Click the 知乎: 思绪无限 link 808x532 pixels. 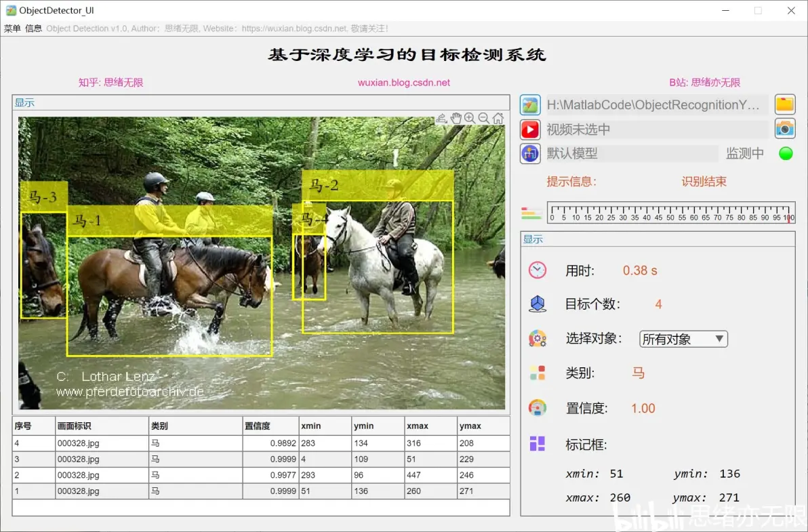[x=110, y=83]
